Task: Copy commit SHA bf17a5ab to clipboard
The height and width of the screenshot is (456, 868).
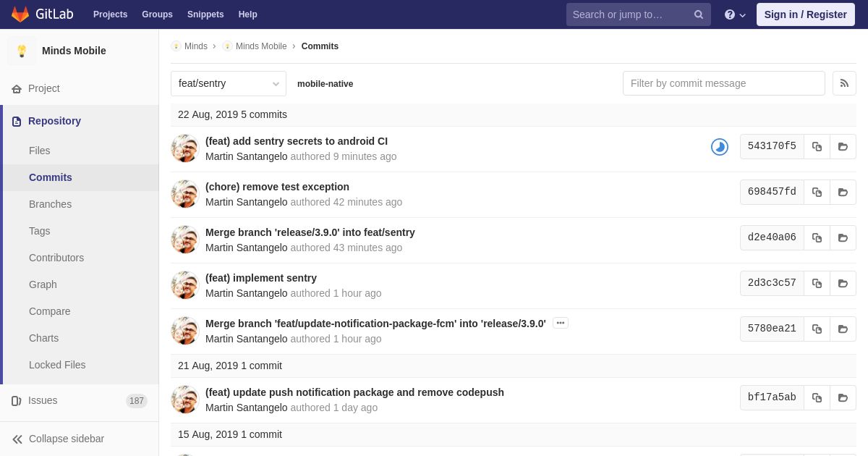Action: click(x=817, y=398)
